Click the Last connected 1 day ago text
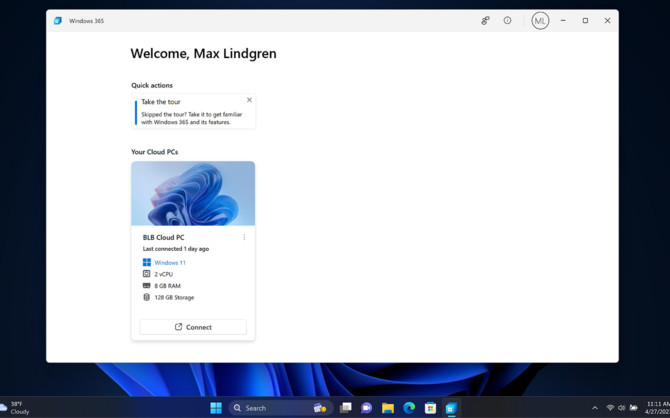 [x=176, y=249]
